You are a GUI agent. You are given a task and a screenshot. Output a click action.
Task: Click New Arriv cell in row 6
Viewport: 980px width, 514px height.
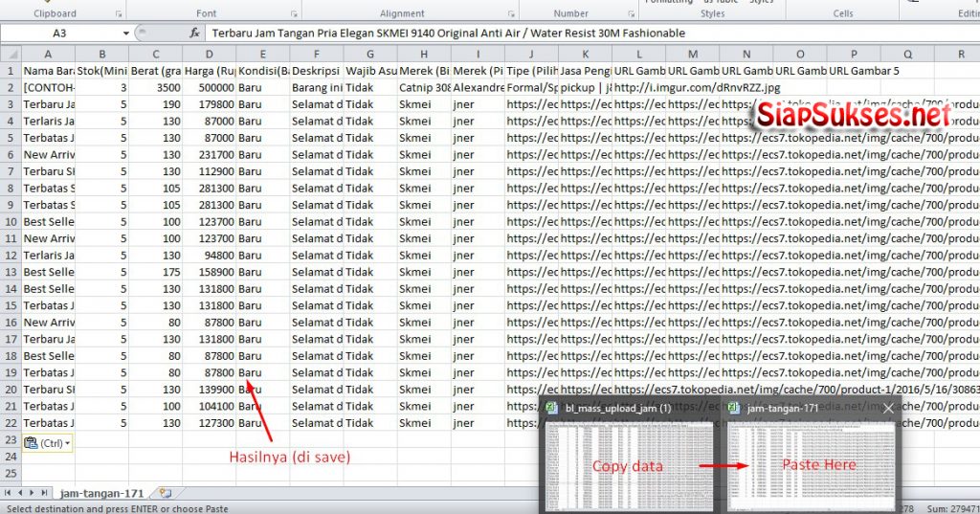[48, 154]
